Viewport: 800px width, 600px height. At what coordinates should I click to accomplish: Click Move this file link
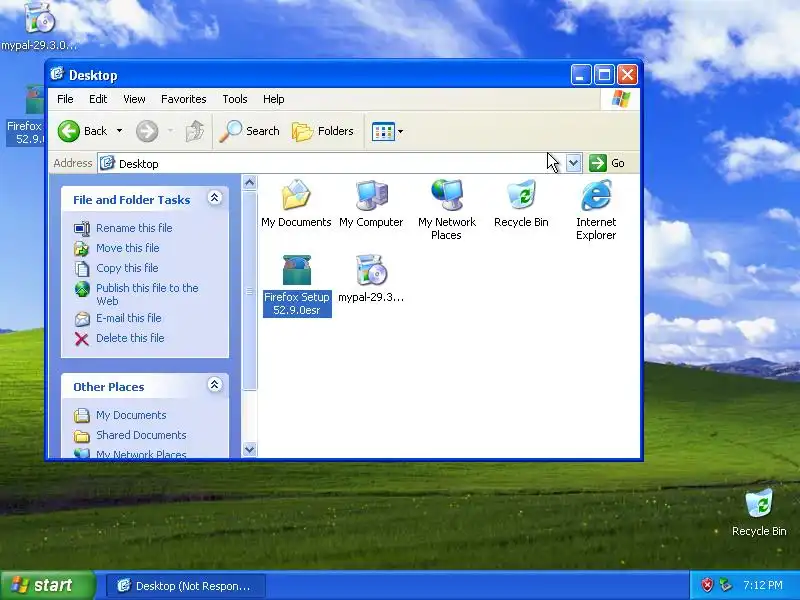[128, 248]
